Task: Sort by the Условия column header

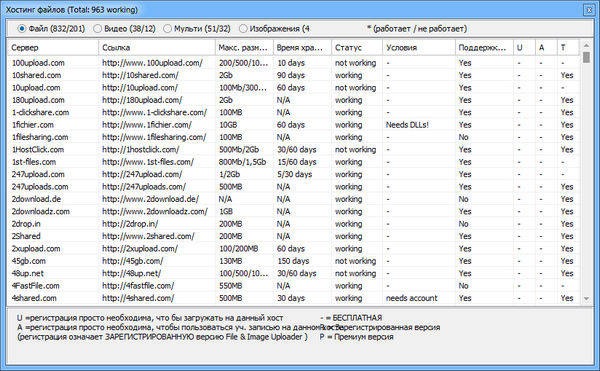Action: tap(419, 47)
